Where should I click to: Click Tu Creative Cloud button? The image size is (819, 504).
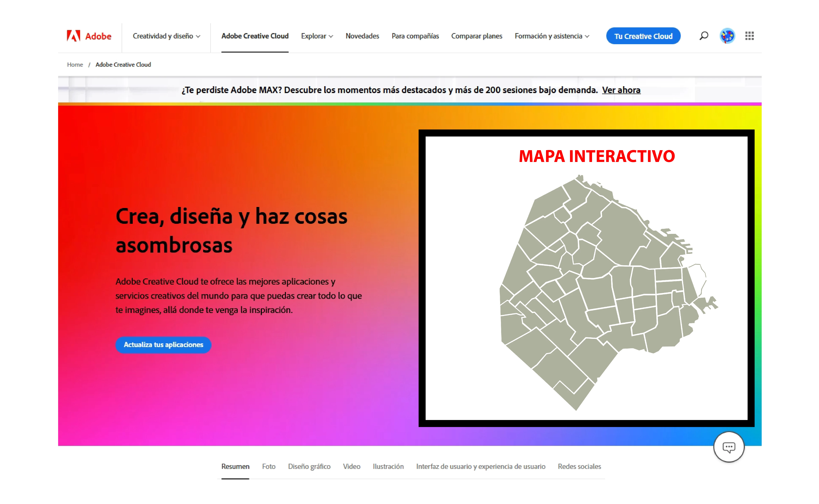click(643, 36)
